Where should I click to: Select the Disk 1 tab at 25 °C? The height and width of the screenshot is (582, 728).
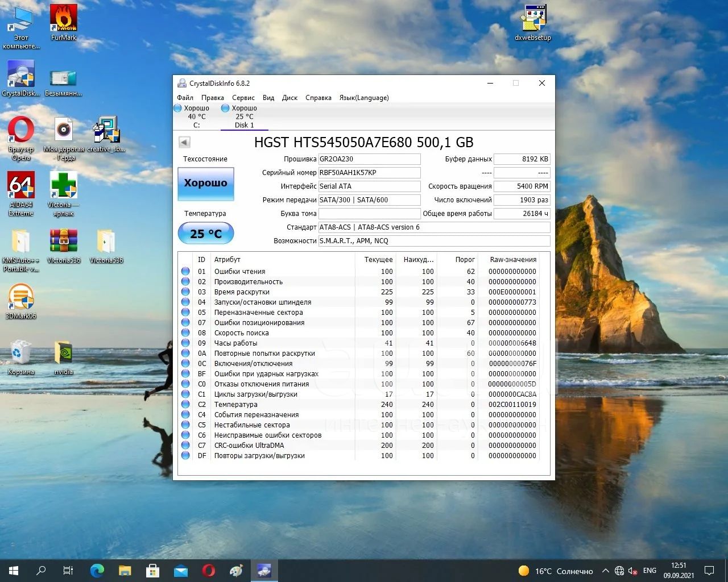[x=245, y=117]
